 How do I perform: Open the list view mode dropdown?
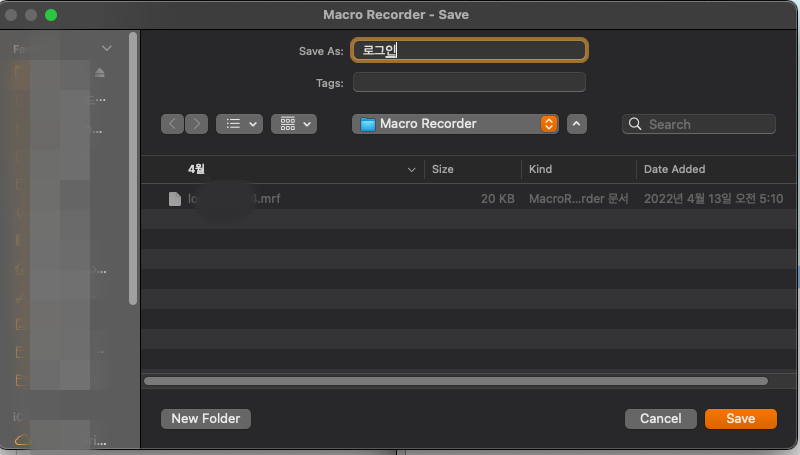pos(239,124)
